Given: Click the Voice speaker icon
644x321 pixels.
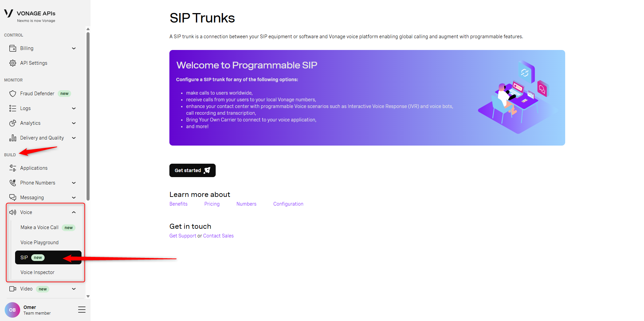Looking at the screenshot, I should (x=13, y=212).
